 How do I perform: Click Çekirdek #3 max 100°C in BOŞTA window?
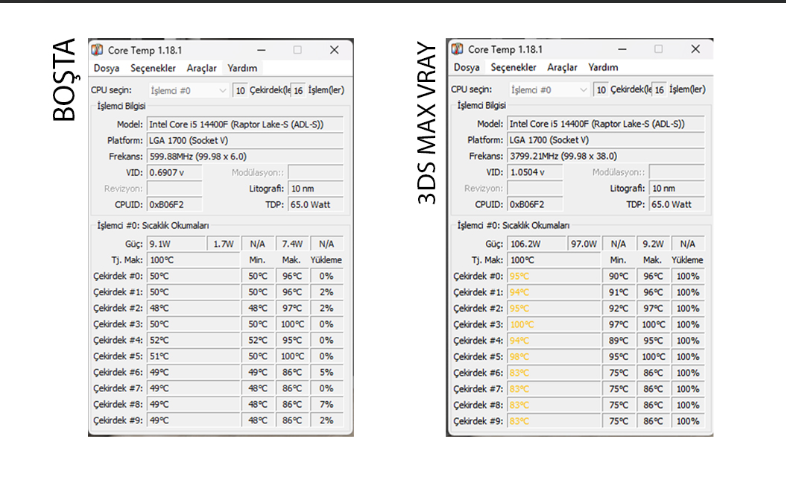click(x=292, y=324)
